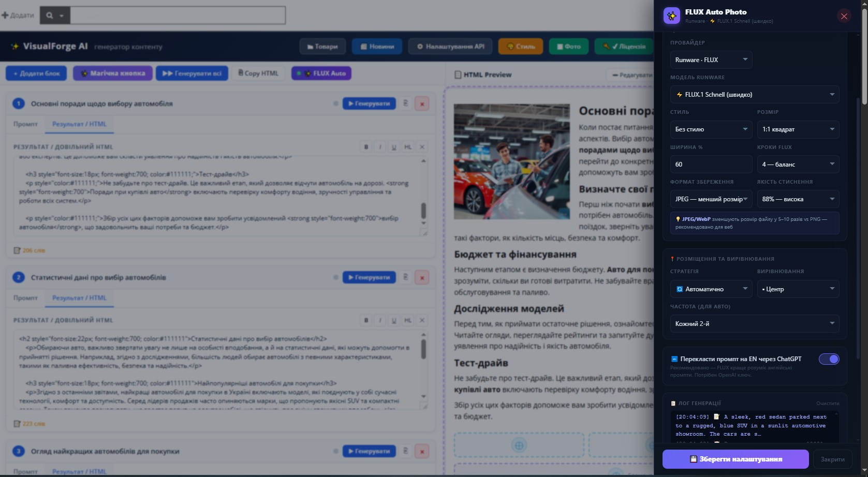Open the Формат збереження dropdown with JPEG

point(711,199)
